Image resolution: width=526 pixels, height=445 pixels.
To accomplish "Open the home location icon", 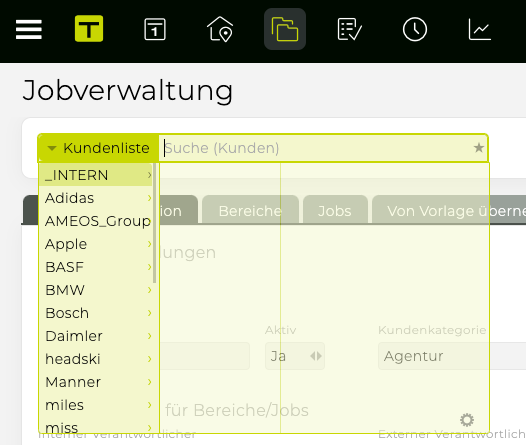I will point(220,29).
